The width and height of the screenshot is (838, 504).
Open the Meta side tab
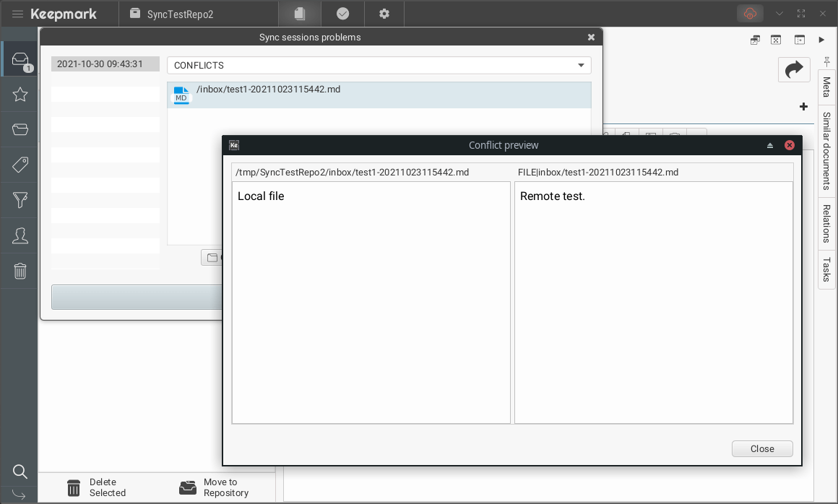(x=826, y=87)
